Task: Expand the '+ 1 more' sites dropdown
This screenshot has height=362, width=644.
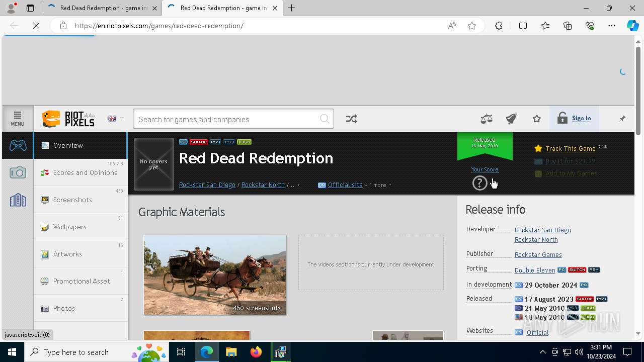Action: tap(378, 185)
